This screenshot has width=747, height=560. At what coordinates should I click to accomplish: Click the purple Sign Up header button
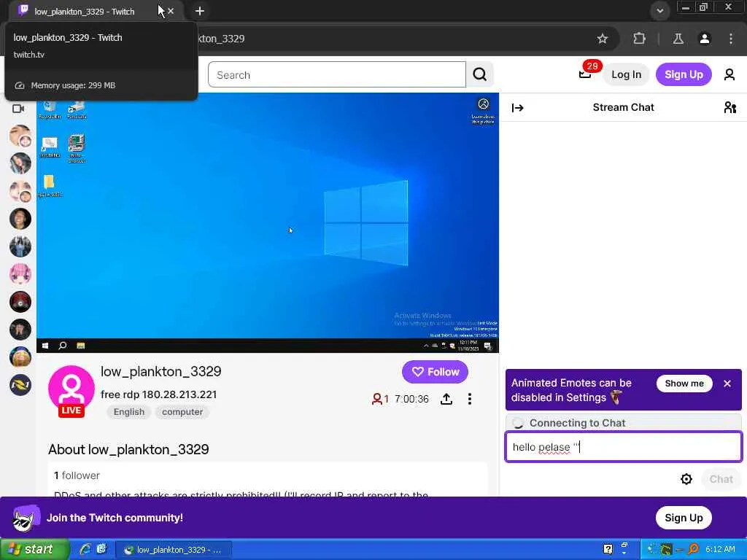684,74
